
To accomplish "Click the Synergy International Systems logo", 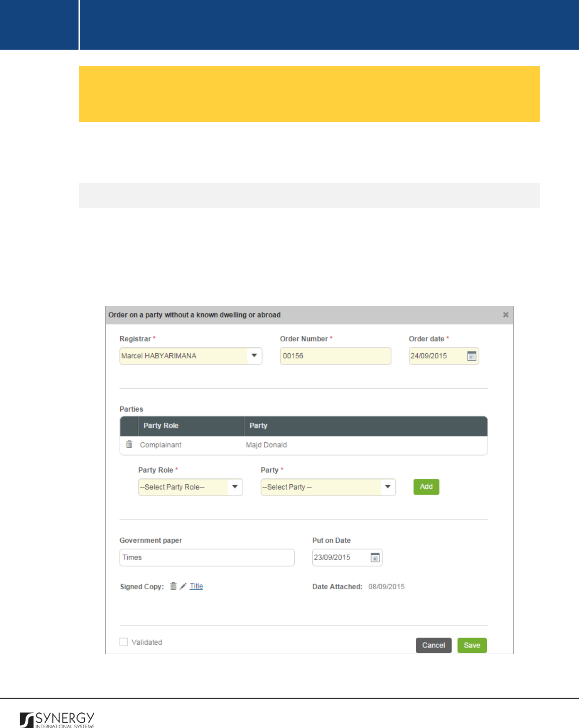I will coord(57,719).
